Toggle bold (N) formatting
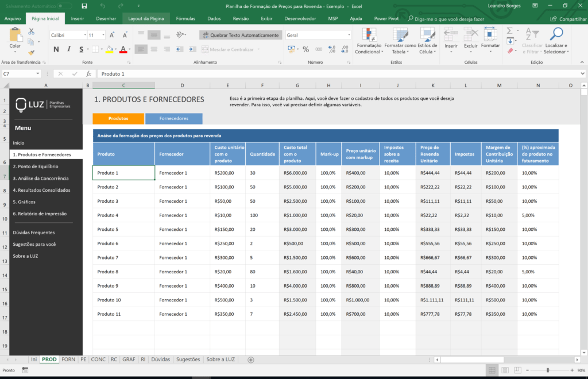The width and height of the screenshot is (588, 379). click(x=56, y=49)
